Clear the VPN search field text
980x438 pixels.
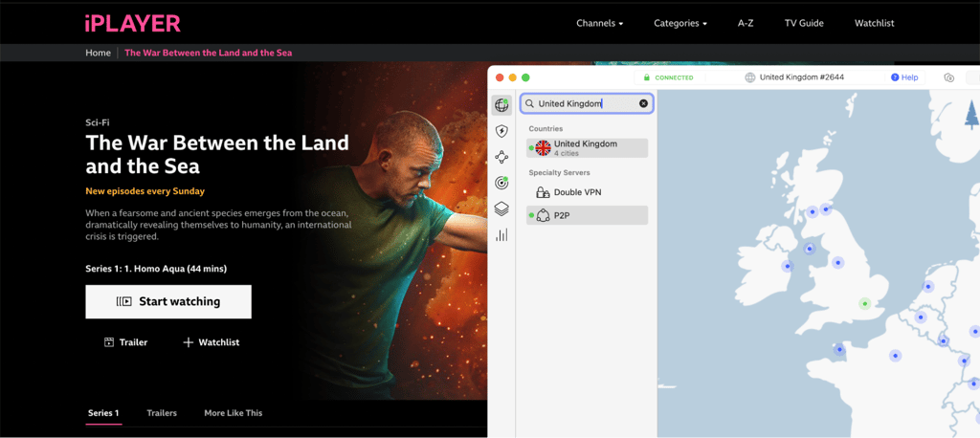[643, 103]
